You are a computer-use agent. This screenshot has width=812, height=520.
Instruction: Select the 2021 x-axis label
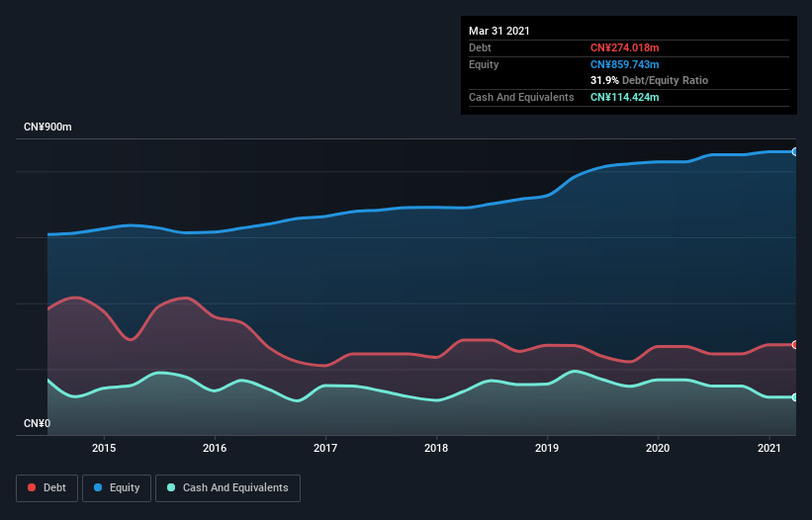point(769,448)
